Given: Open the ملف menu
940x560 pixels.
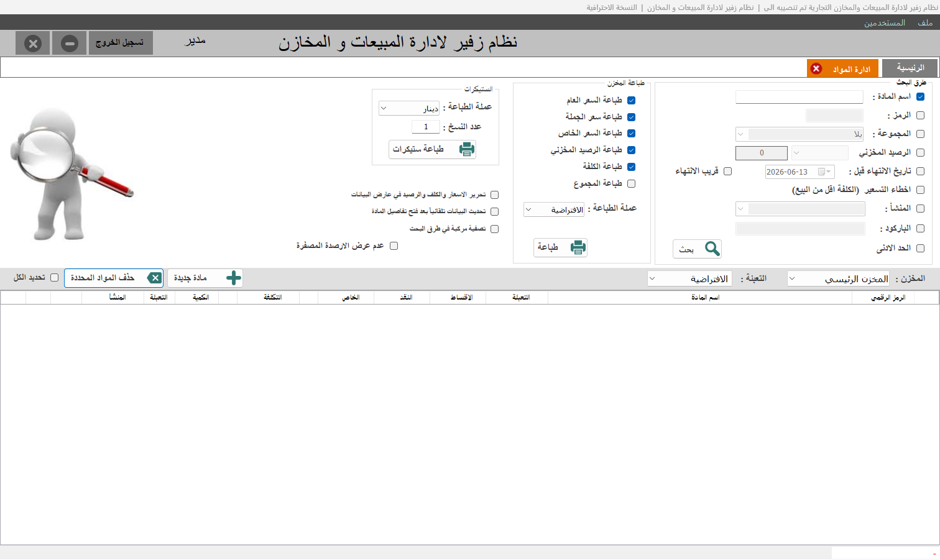Looking at the screenshot, I should coord(925,23).
